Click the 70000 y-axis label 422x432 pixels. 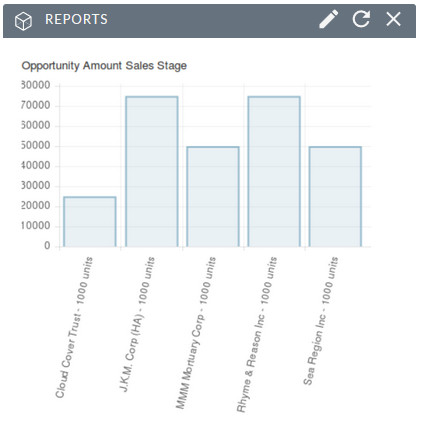point(36,106)
